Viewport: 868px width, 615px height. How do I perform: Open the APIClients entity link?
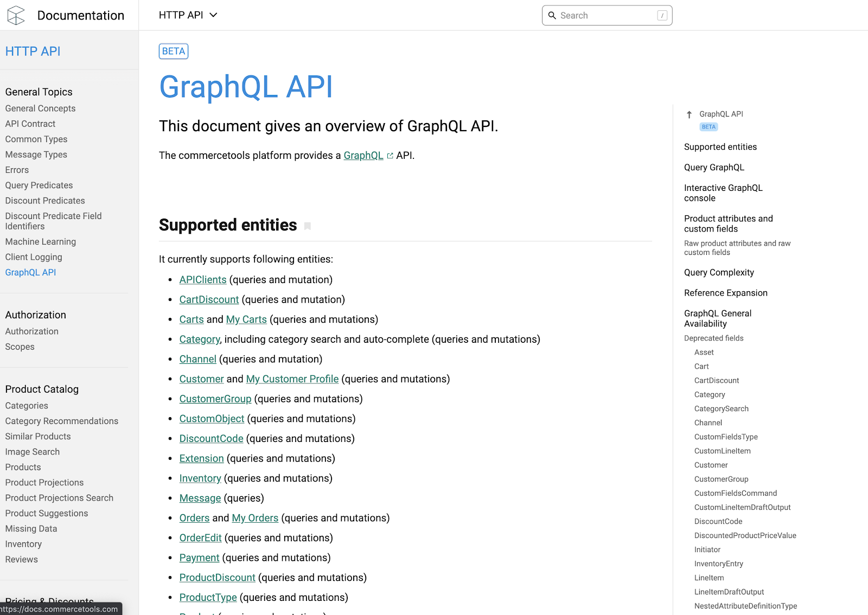(202, 279)
